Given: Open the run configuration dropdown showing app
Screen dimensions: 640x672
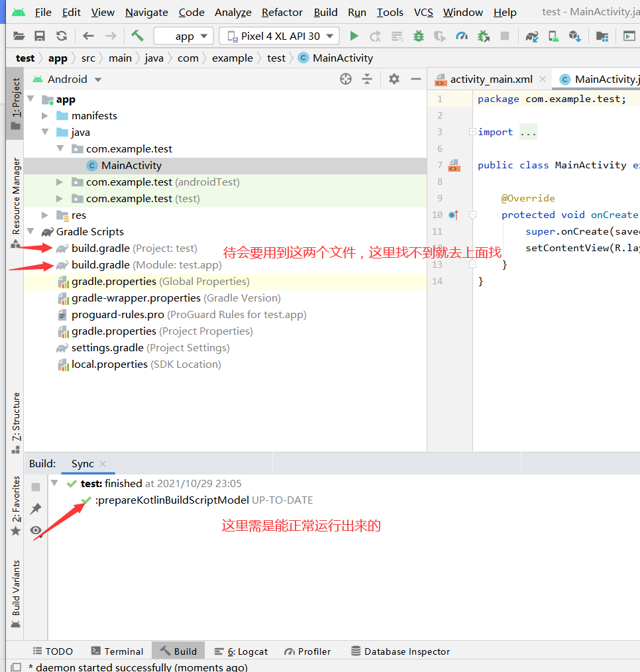Looking at the screenshot, I should 184,36.
